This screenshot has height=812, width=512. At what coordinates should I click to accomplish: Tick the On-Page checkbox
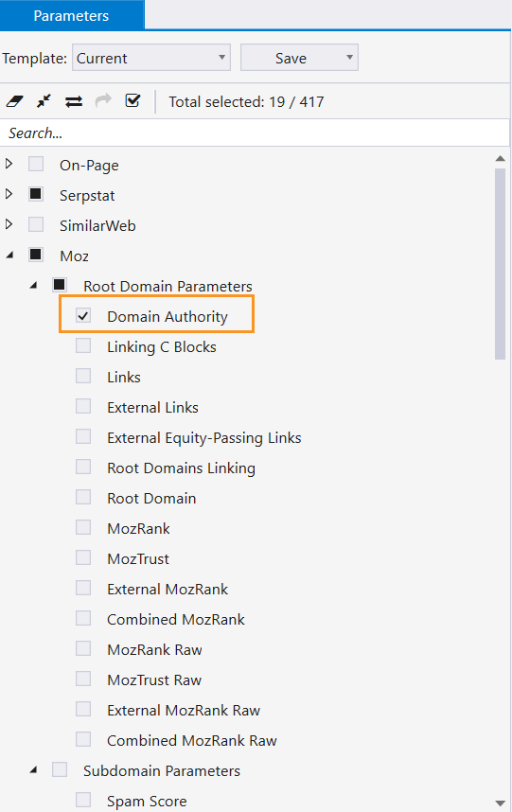point(36,164)
